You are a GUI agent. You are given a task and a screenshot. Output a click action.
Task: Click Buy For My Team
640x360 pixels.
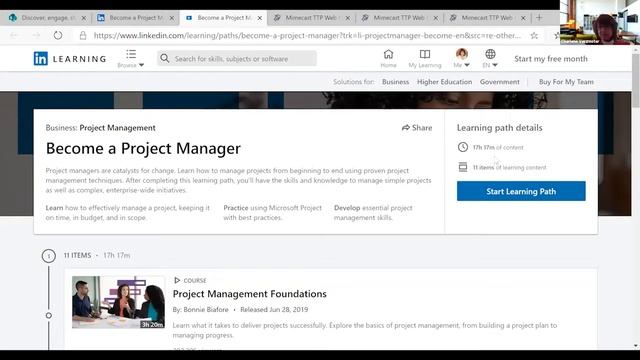click(566, 82)
